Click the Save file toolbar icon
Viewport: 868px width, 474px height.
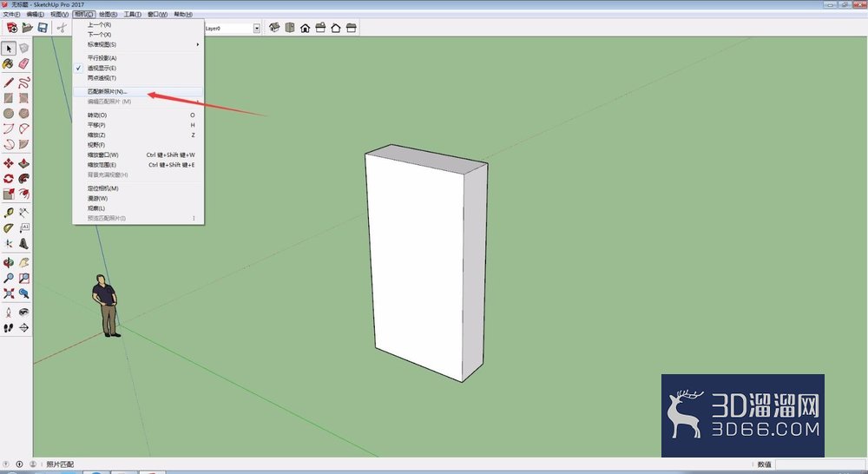43,28
